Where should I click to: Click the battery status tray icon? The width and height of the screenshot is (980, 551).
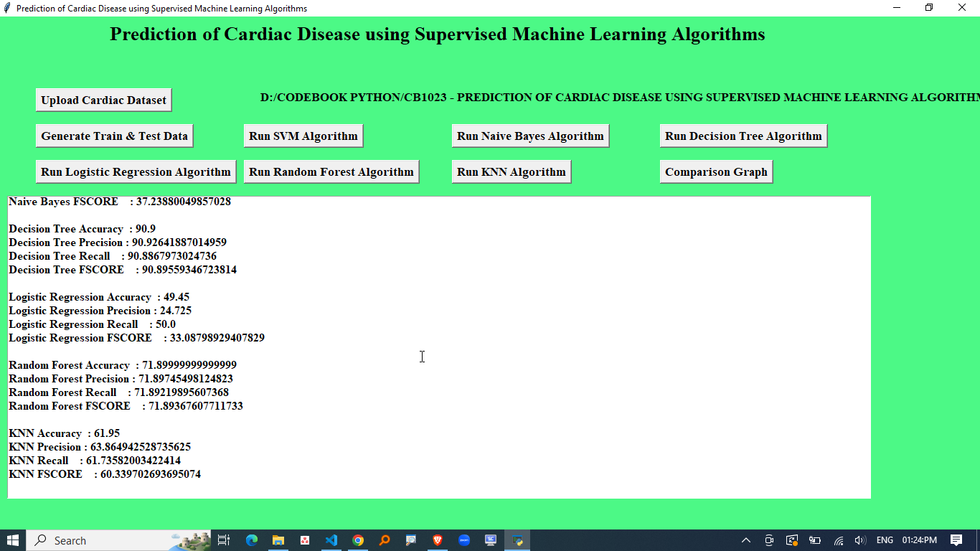tap(815, 540)
